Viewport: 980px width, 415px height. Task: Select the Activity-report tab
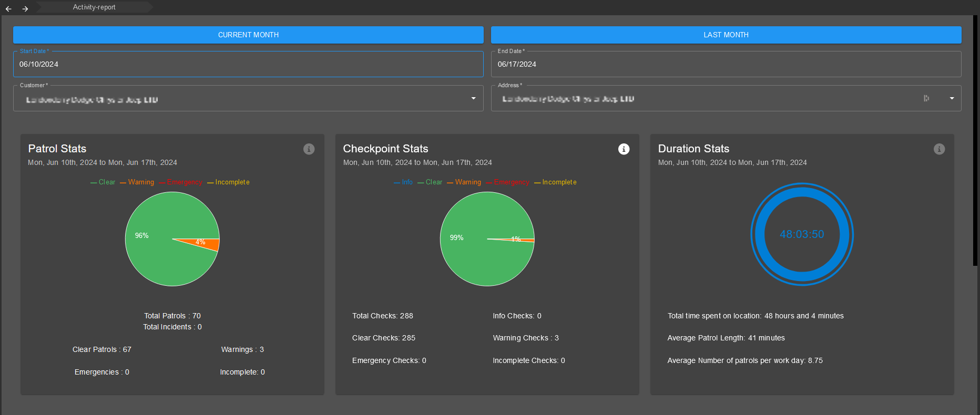(x=94, y=7)
